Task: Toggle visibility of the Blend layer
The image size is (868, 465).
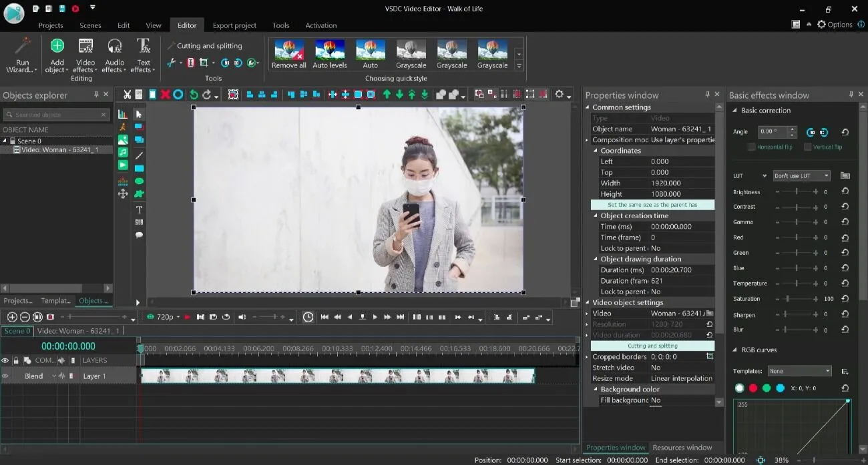Action: coord(5,376)
